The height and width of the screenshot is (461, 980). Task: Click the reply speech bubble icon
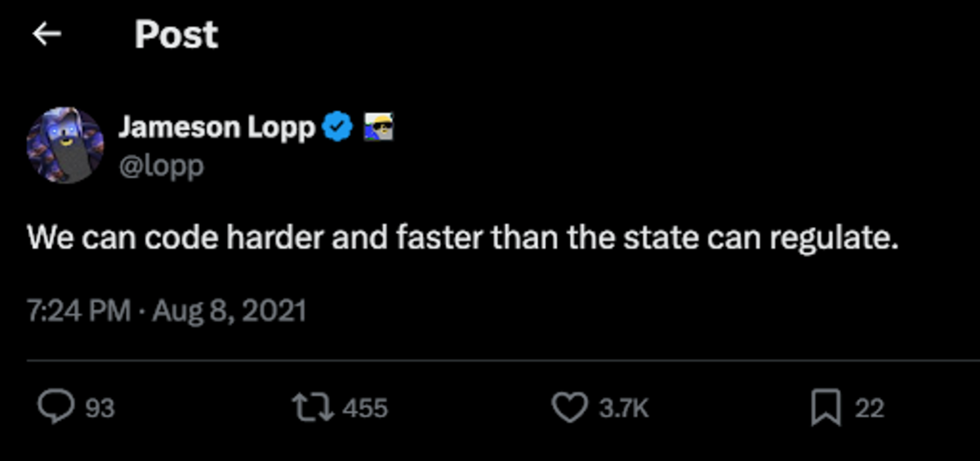55,407
